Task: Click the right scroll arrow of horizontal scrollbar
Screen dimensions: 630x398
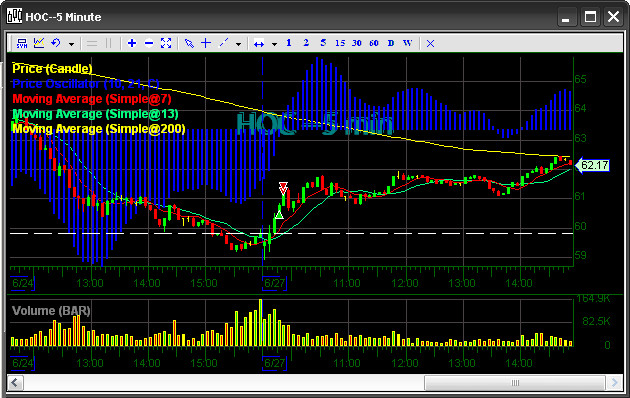Action: coord(614,383)
